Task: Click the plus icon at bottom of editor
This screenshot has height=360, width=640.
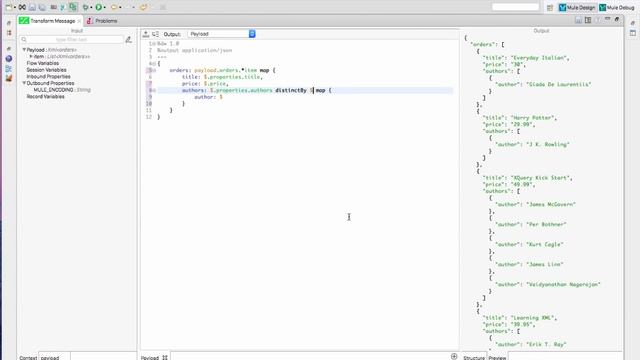Action: pos(454,356)
